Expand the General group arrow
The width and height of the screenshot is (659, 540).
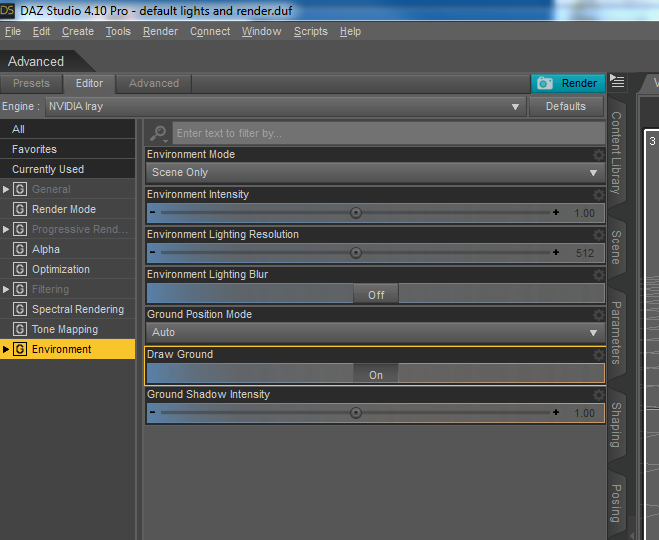click(6, 190)
